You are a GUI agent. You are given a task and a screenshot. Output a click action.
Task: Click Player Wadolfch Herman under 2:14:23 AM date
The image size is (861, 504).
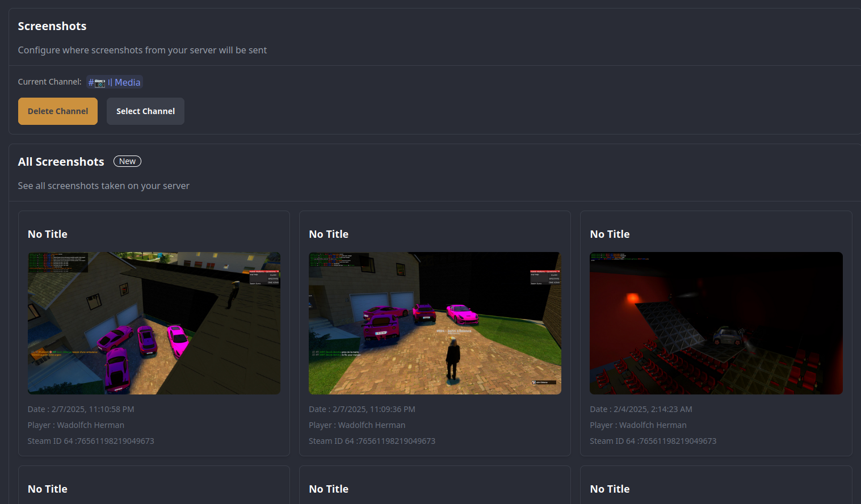click(x=638, y=425)
